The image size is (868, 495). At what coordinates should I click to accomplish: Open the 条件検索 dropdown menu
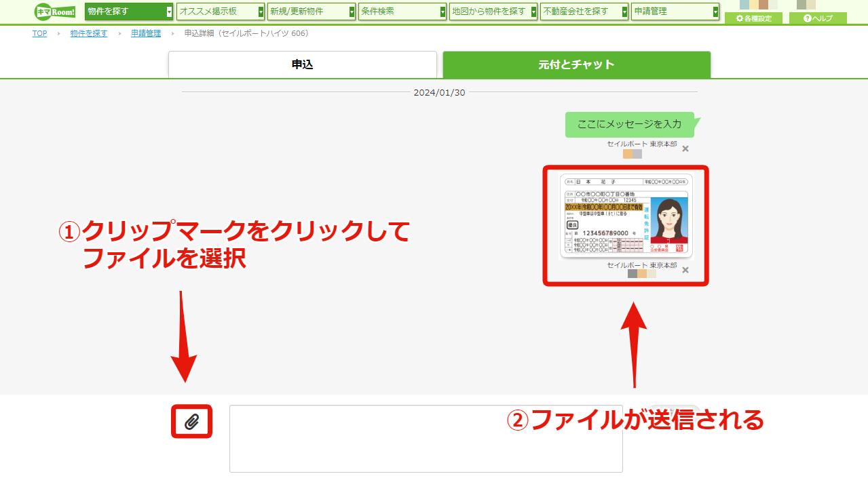(x=402, y=12)
